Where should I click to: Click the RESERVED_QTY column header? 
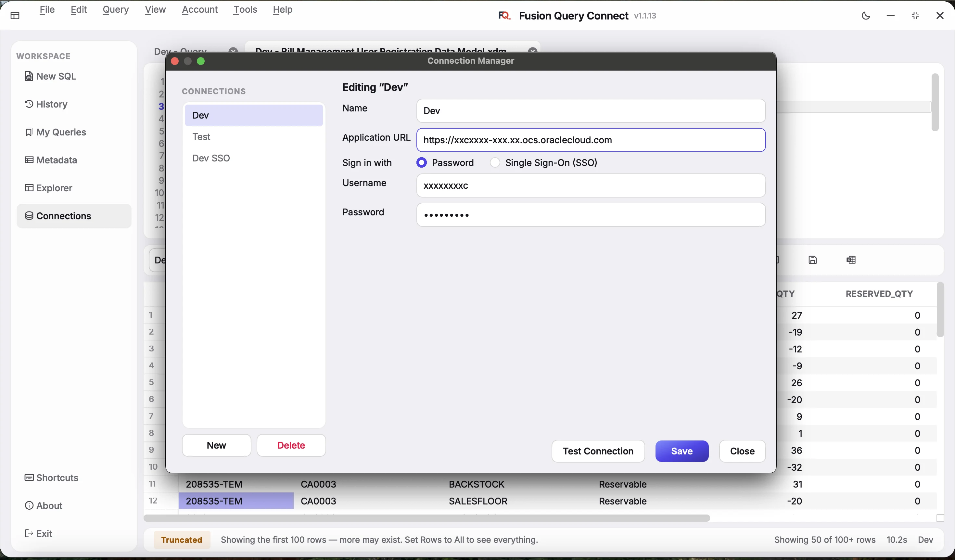[879, 294]
